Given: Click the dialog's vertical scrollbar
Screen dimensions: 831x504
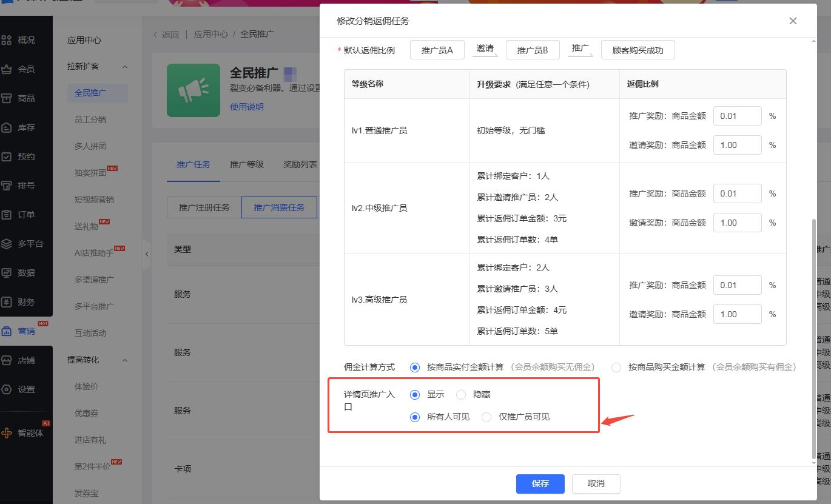Looking at the screenshot, I should pos(813,340).
